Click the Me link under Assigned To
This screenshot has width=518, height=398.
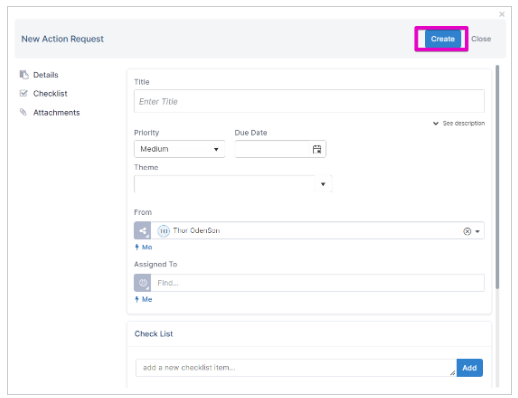pos(144,299)
